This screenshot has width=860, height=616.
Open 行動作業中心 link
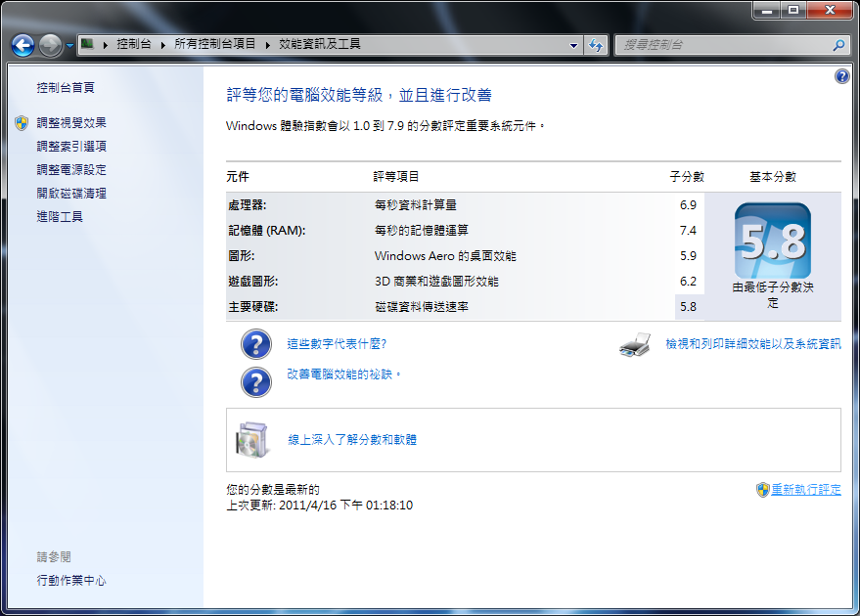[x=71, y=581]
